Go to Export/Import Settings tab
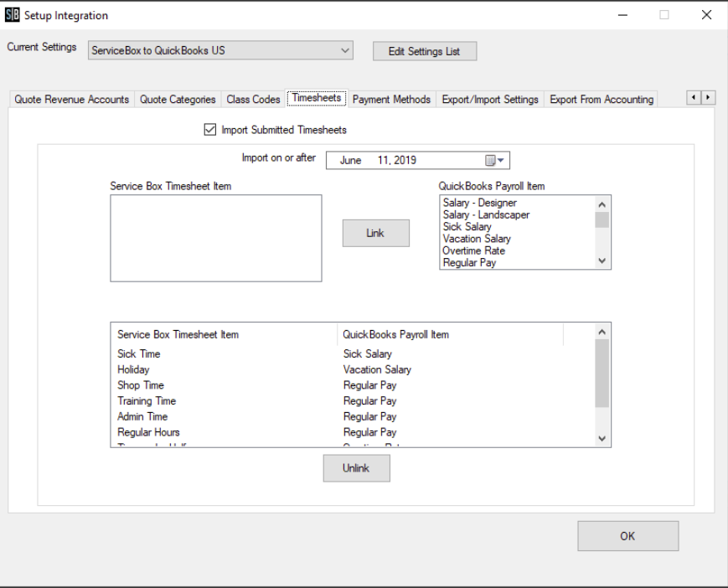The image size is (728, 588). (x=490, y=100)
